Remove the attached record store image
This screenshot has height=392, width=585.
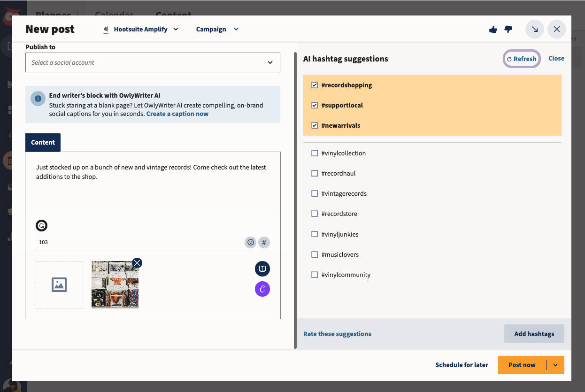(137, 263)
